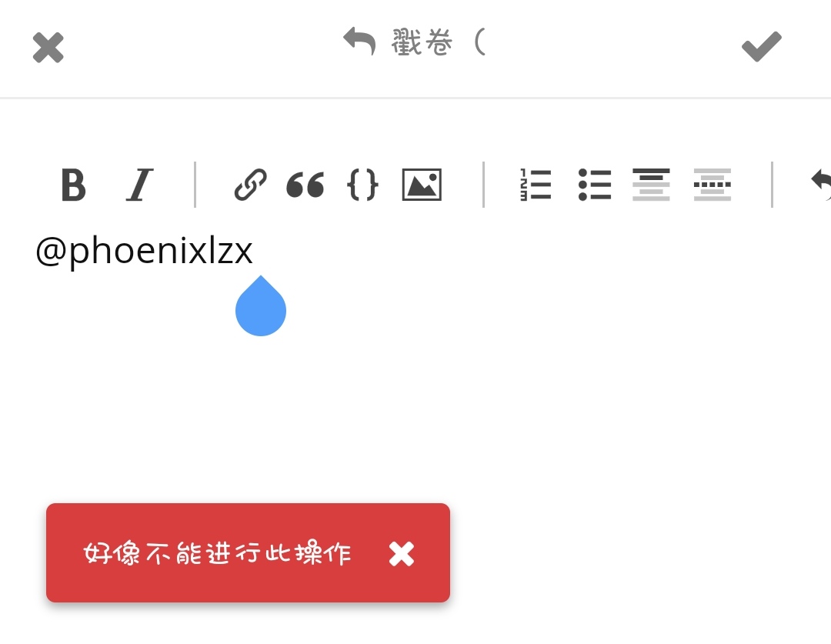Start a numbered list

536,185
